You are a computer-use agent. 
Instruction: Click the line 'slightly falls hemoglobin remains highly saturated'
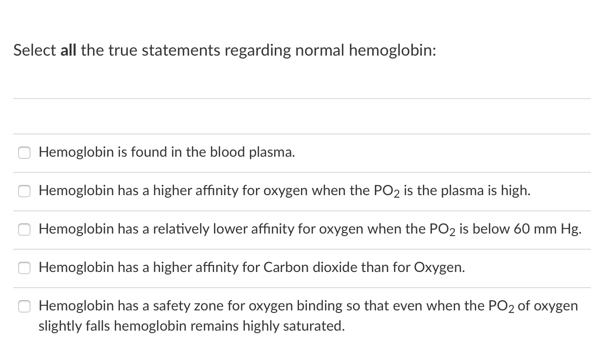coord(192,326)
